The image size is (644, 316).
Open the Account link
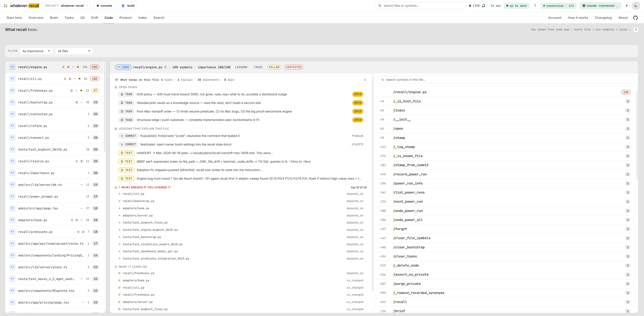554,18
